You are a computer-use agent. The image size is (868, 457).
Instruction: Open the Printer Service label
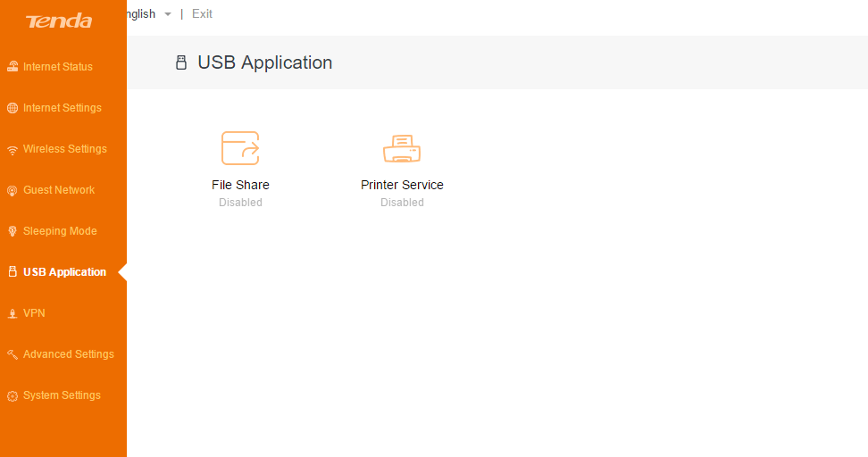click(402, 185)
